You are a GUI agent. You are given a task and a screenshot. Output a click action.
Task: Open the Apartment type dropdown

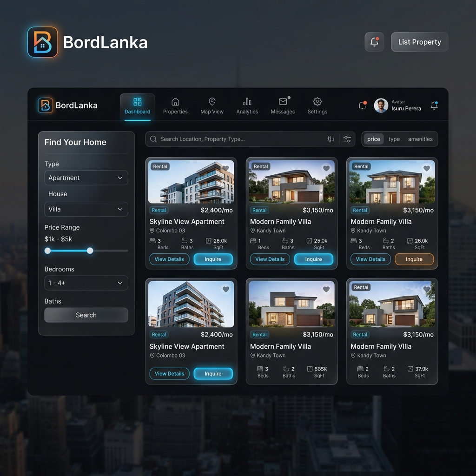pos(86,178)
